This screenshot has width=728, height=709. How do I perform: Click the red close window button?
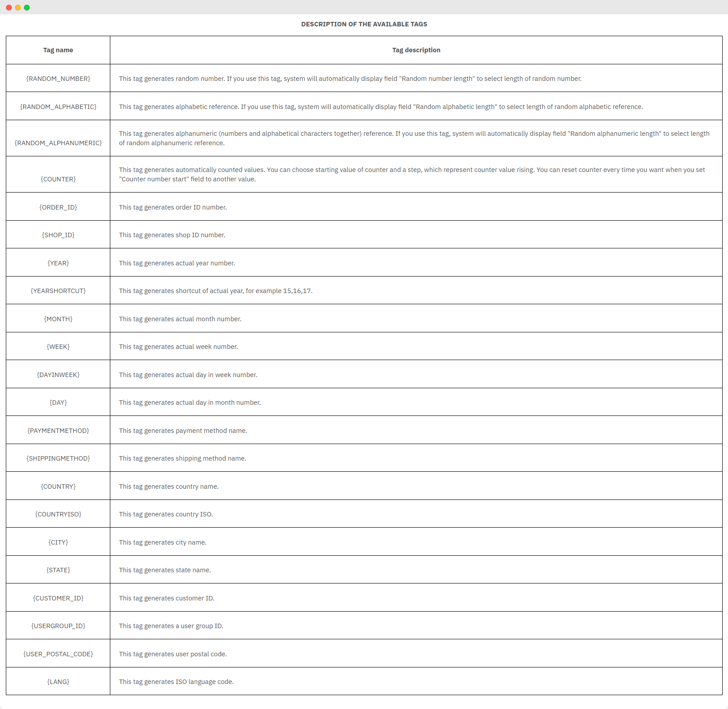click(9, 8)
